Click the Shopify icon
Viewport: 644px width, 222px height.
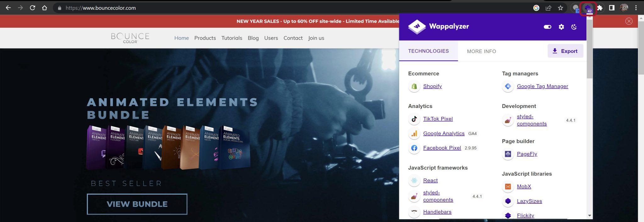pyautogui.click(x=414, y=86)
